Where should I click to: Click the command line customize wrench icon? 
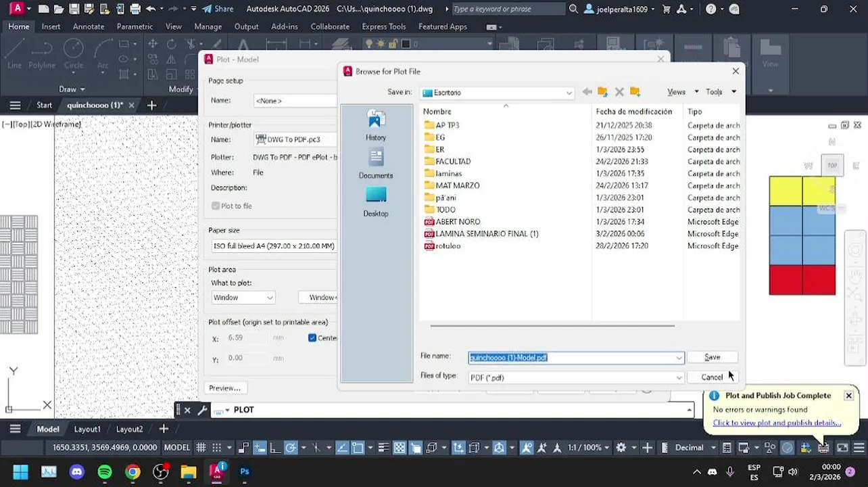202,410
